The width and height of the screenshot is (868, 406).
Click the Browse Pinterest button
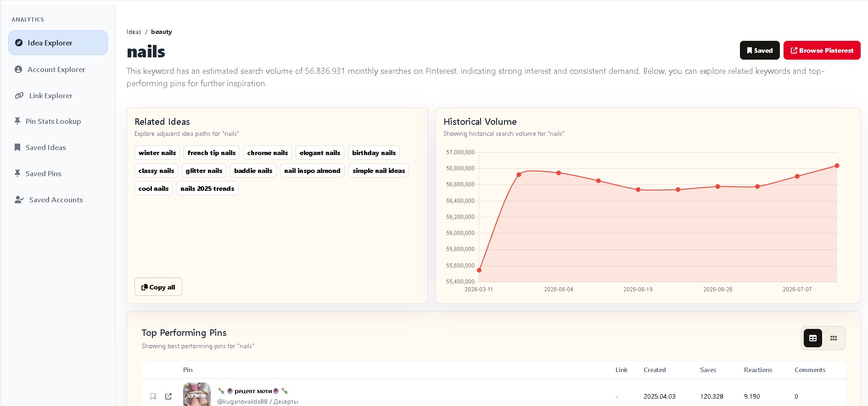coord(822,50)
